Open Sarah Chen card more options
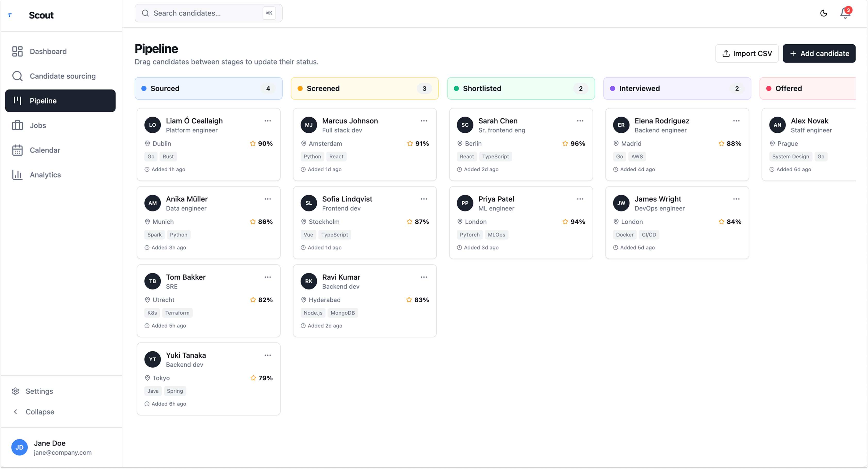This screenshot has height=469, width=868. [580, 121]
